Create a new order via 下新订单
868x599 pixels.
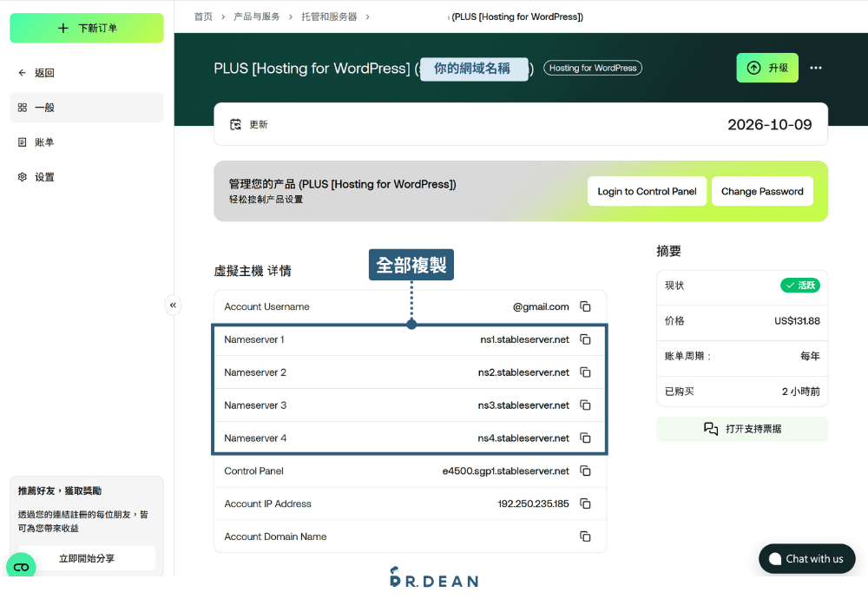coord(86,28)
